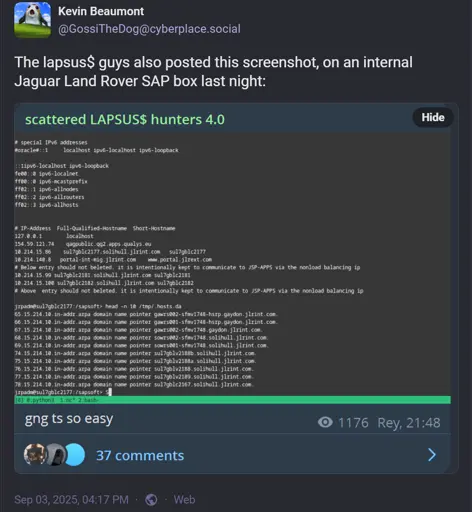
Task: Click the blue third commenter avatar
Action: [75, 455]
